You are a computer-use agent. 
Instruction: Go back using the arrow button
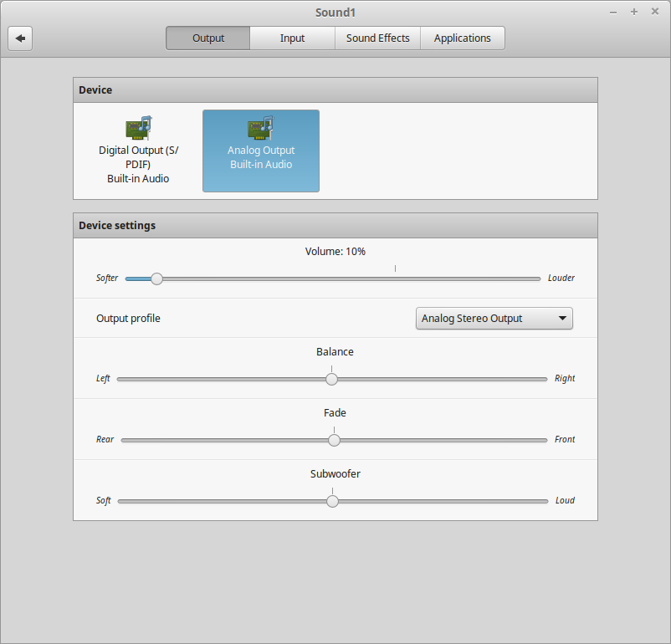pyautogui.click(x=20, y=38)
